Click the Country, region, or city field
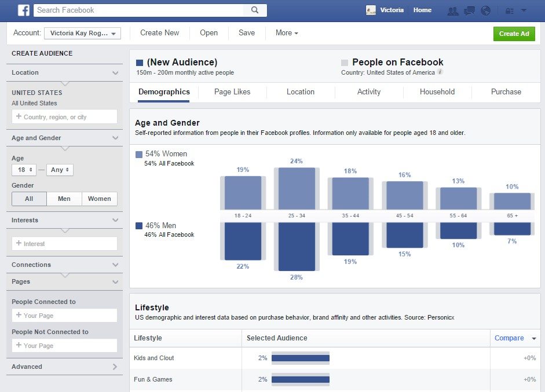The height and width of the screenshot is (392, 545). click(x=65, y=117)
